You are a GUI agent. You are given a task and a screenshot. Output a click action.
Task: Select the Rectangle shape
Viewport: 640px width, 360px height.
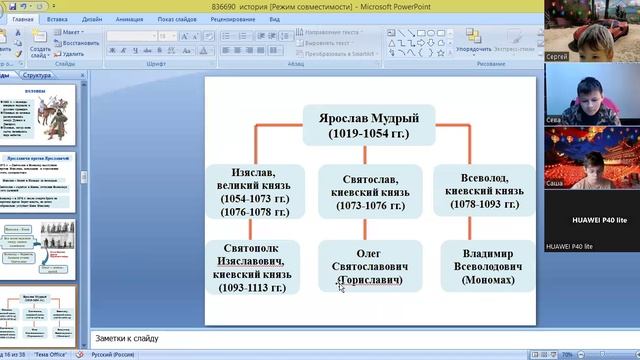point(421,33)
